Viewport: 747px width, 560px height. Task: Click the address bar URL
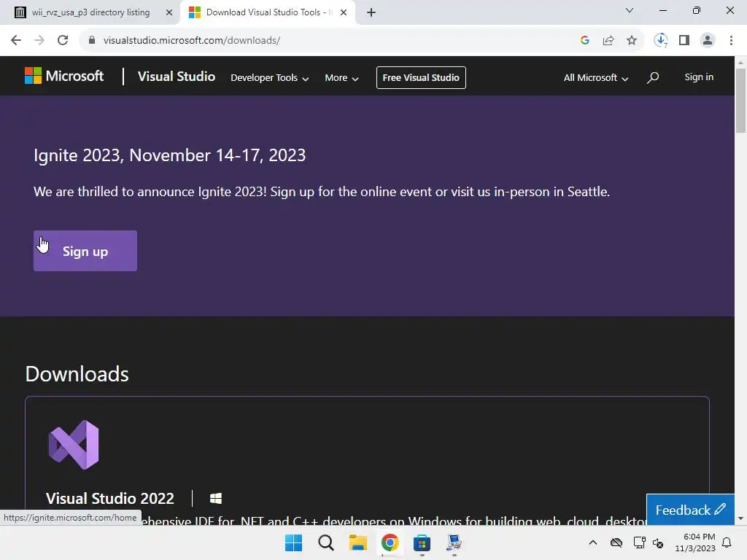[192, 41]
